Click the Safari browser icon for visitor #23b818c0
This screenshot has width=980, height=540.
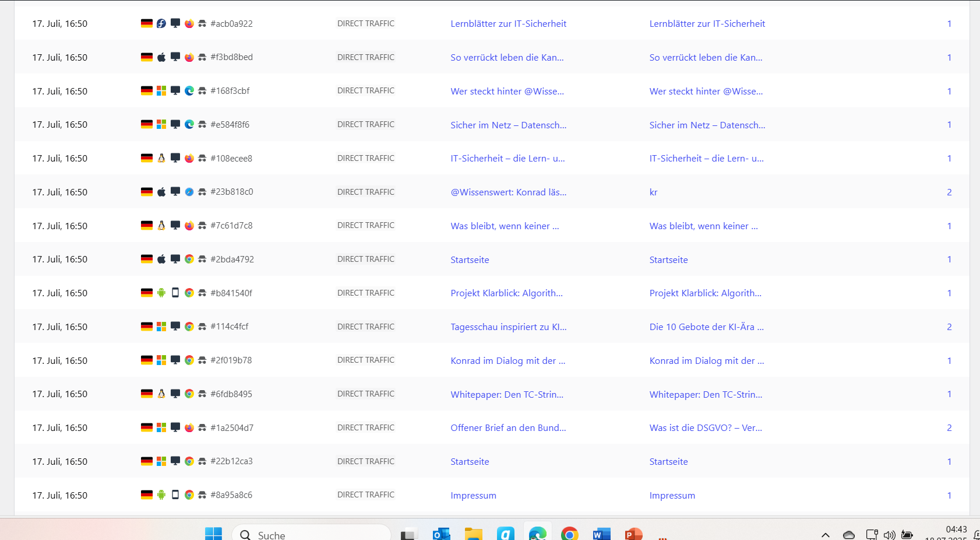[189, 192]
